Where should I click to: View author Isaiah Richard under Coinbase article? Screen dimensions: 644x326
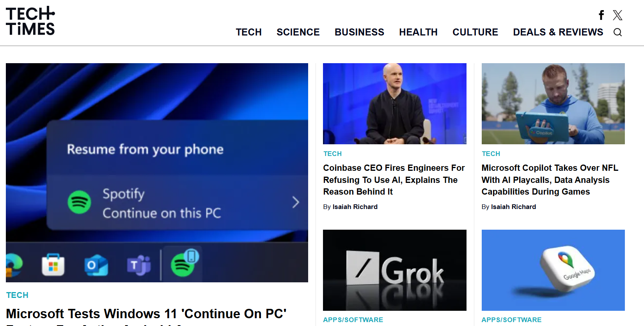coord(355,207)
